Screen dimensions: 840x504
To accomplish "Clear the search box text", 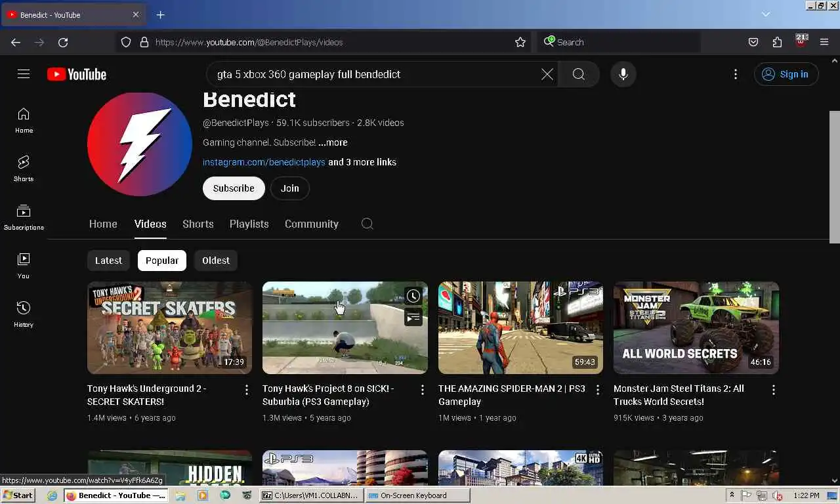I will click(x=547, y=74).
